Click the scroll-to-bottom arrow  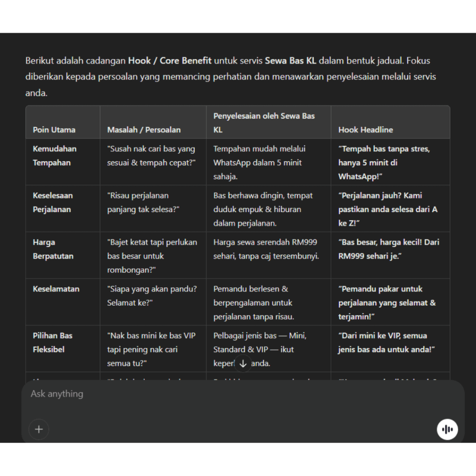point(243,364)
